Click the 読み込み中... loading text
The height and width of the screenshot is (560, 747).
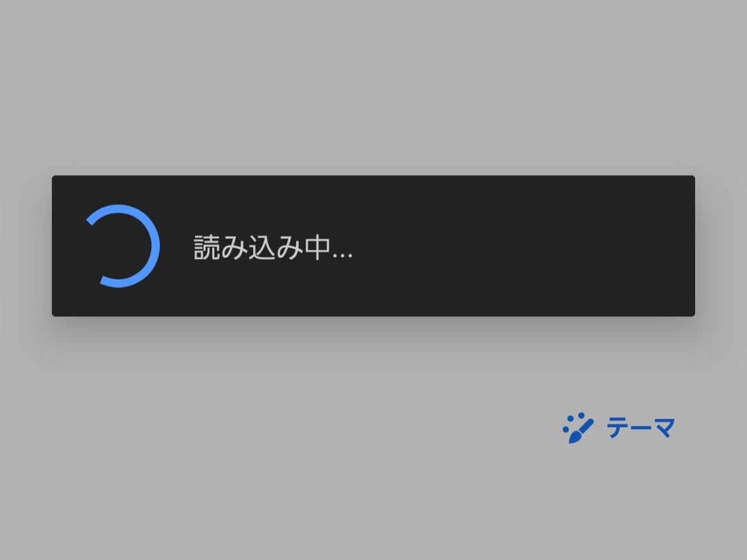tap(273, 247)
